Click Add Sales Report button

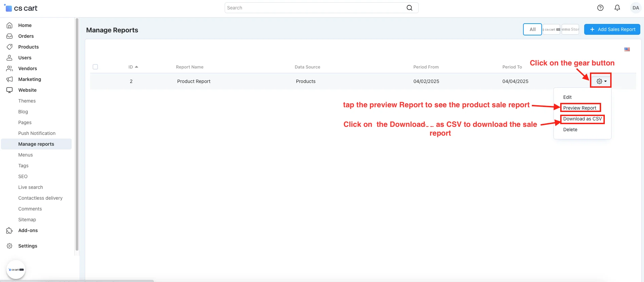point(612,29)
